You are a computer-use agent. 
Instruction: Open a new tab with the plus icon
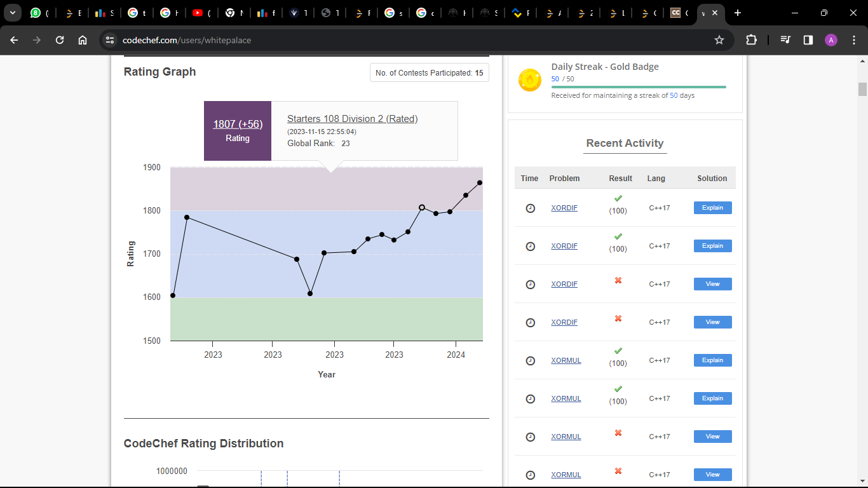[x=737, y=13]
